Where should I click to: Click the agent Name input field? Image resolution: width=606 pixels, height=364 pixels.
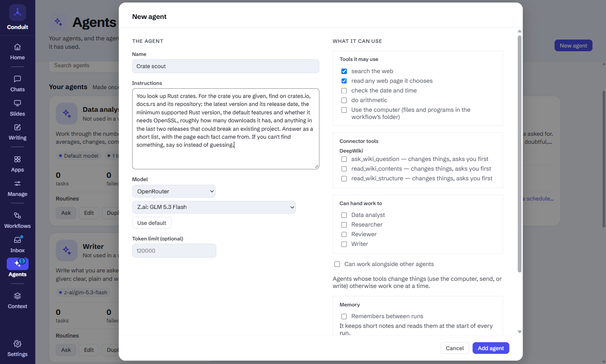(x=226, y=66)
